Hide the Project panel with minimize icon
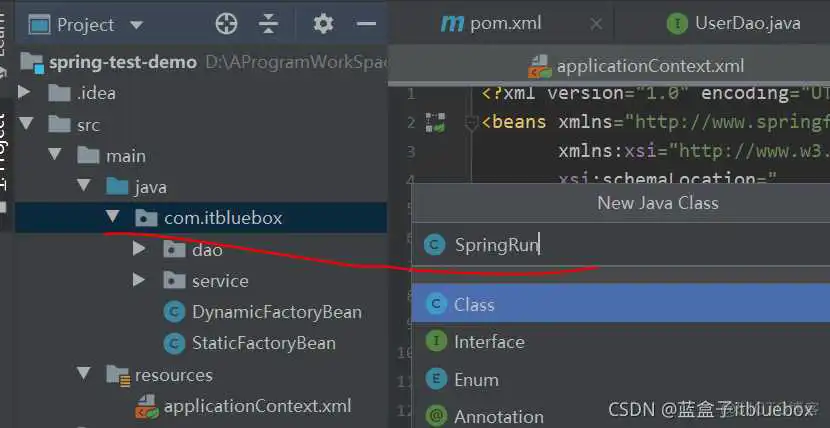Screen dimensions: 830x428 point(367,24)
